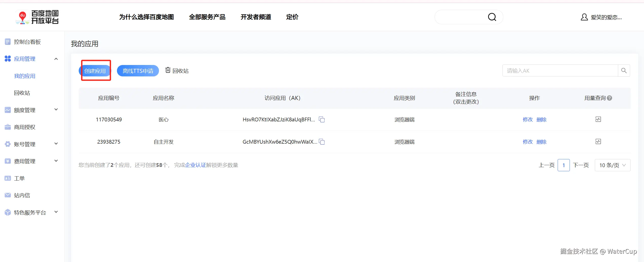This screenshot has width=644, height=262.
Task: Click 修改 for app 医心
Action: pos(528,119)
